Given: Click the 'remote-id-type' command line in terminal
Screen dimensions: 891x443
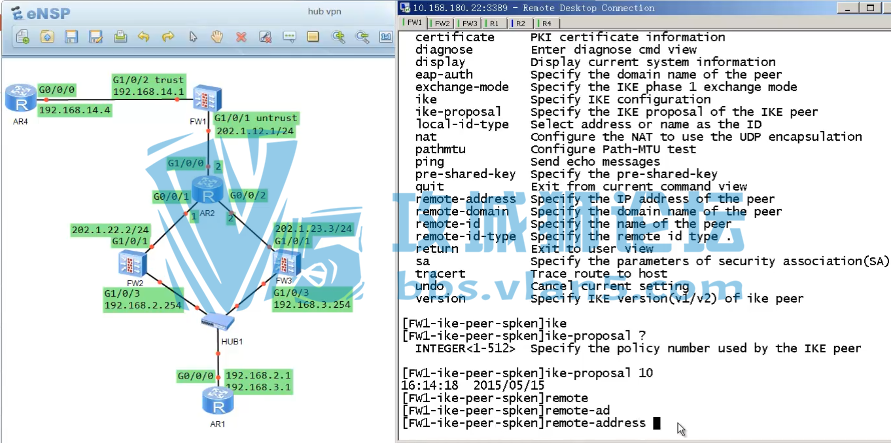Looking at the screenshot, I should click(x=465, y=236).
